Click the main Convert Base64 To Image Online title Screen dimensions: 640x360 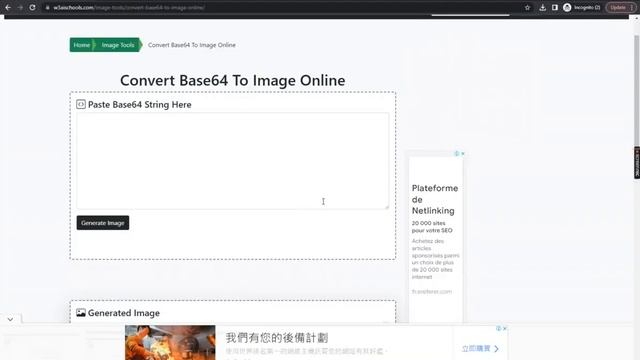(x=233, y=80)
